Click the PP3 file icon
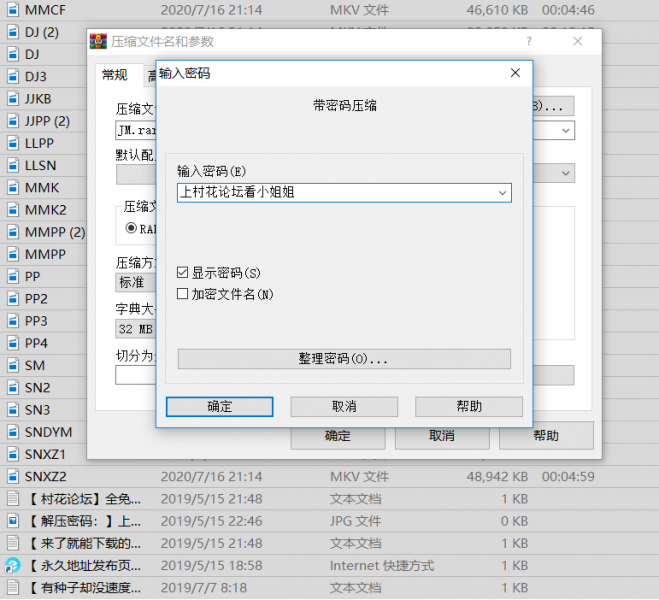Image resolution: width=659 pixels, height=600 pixels. pyautogui.click(x=13, y=321)
